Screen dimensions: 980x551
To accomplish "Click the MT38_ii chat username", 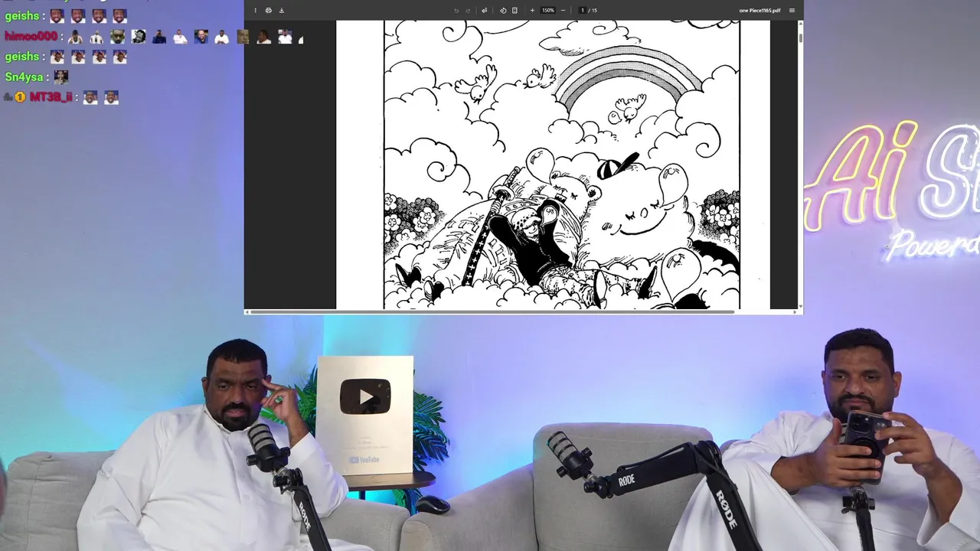I will point(51,97).
